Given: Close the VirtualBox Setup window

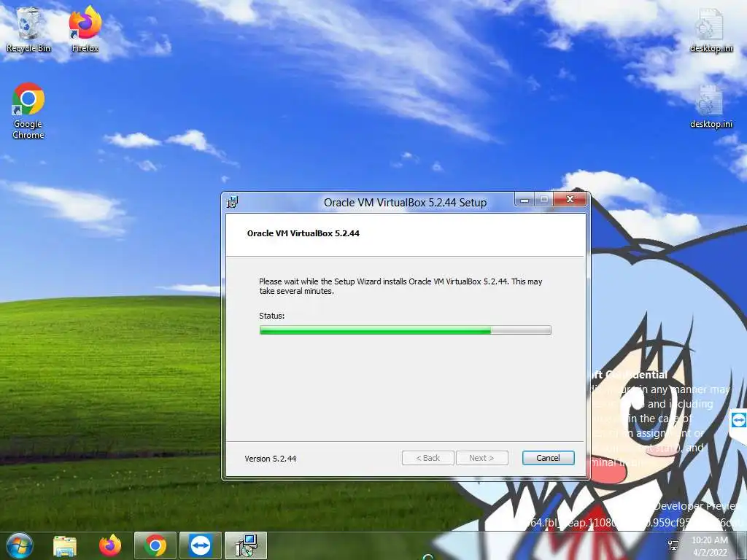Looking at the screenshot, I should 570,199.
